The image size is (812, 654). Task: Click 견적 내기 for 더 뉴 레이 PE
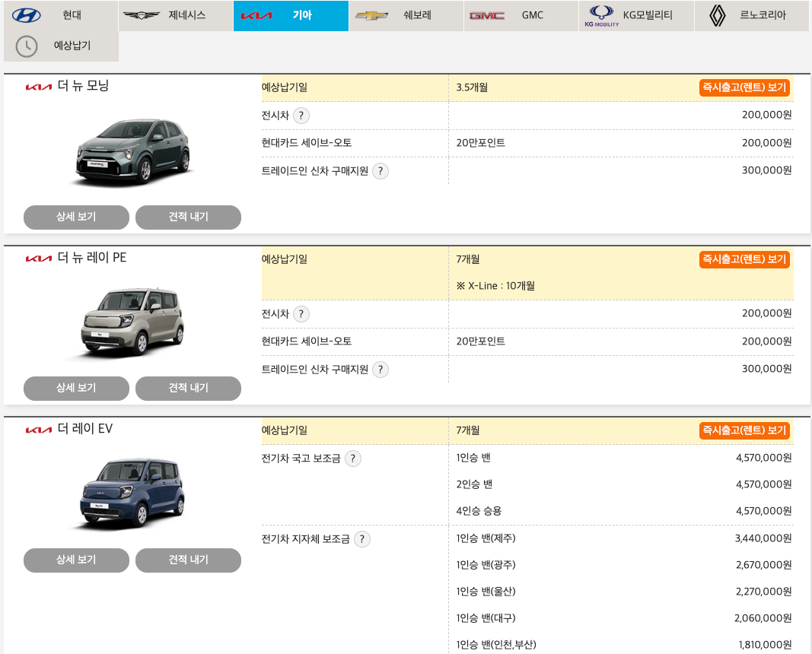coord(189,388)
